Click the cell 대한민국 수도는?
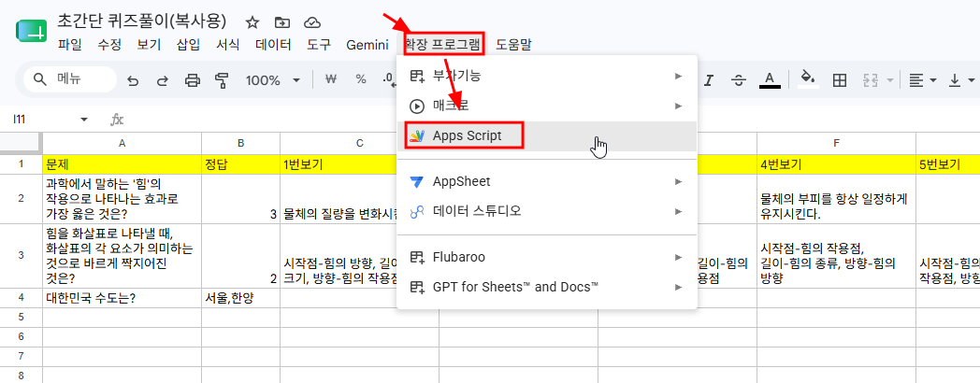Image resolution: width=980 pixels, height=383 pixels. coord(122,298)
